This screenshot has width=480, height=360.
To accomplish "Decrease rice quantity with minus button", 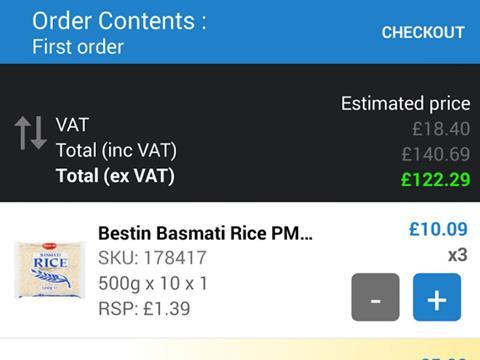I will 375,297.
